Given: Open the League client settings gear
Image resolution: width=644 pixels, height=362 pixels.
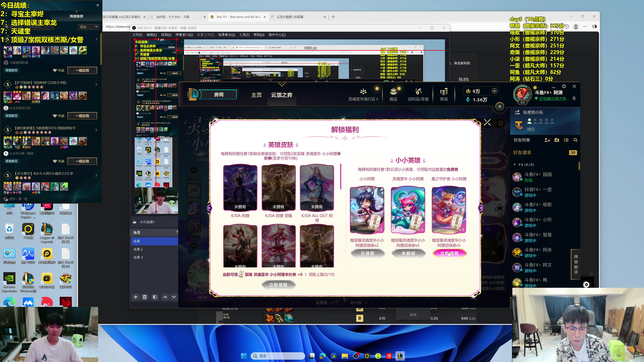Looking at the screenshot, I should tap(564, 86).
